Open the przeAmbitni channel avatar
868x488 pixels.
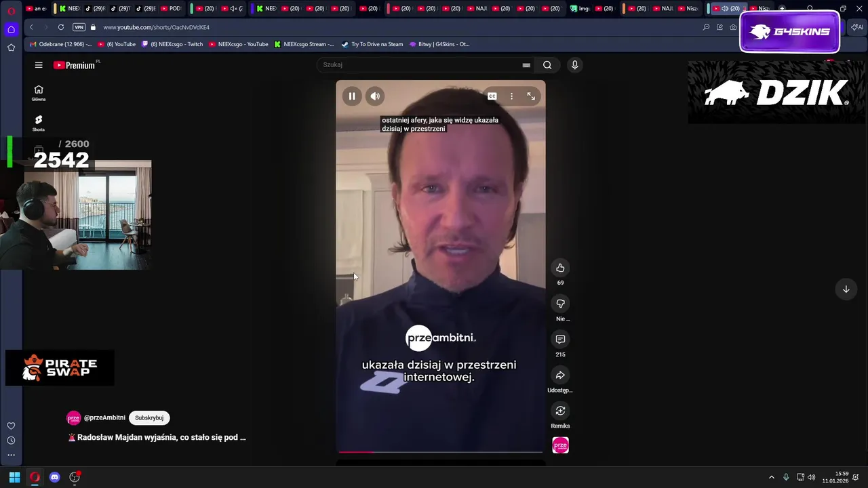[73, 418]
